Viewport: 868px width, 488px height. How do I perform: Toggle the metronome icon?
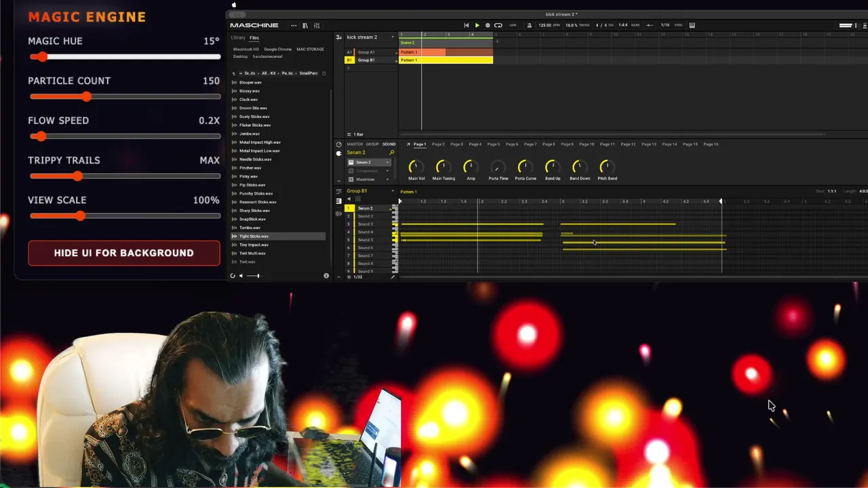[x=530, y=25]
